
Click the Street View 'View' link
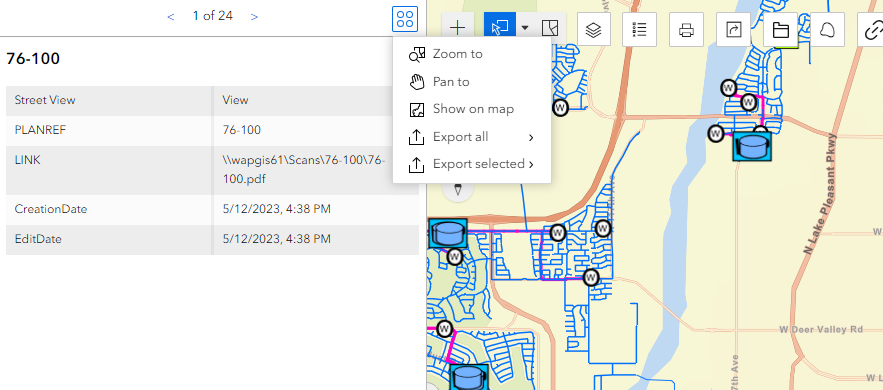(235, 100)
